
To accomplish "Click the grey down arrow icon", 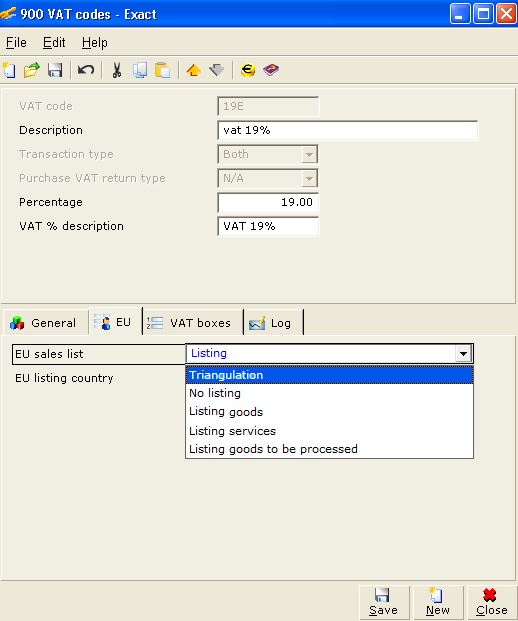I will point(217,70).
